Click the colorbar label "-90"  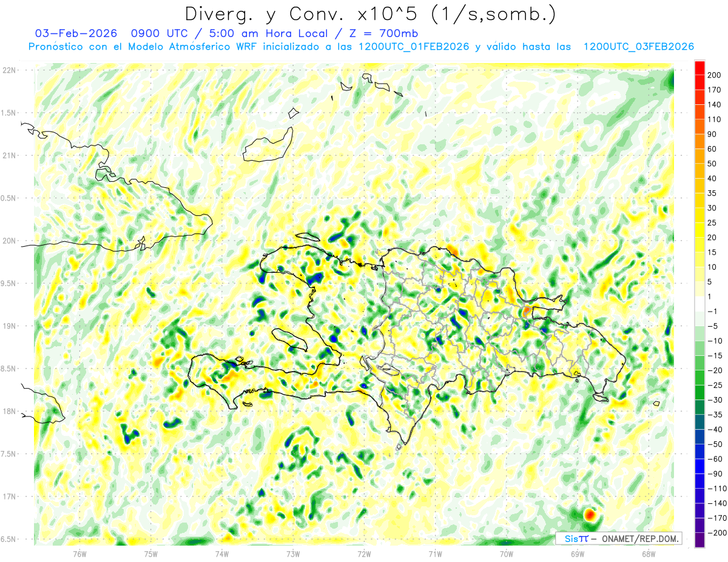point(715,474)
